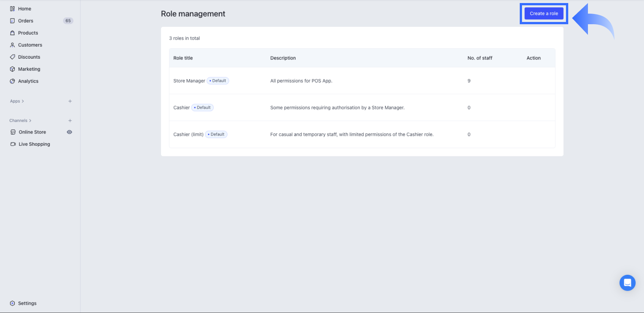
Task: Expand the Channels section chevron
Action: click(30, 121)
